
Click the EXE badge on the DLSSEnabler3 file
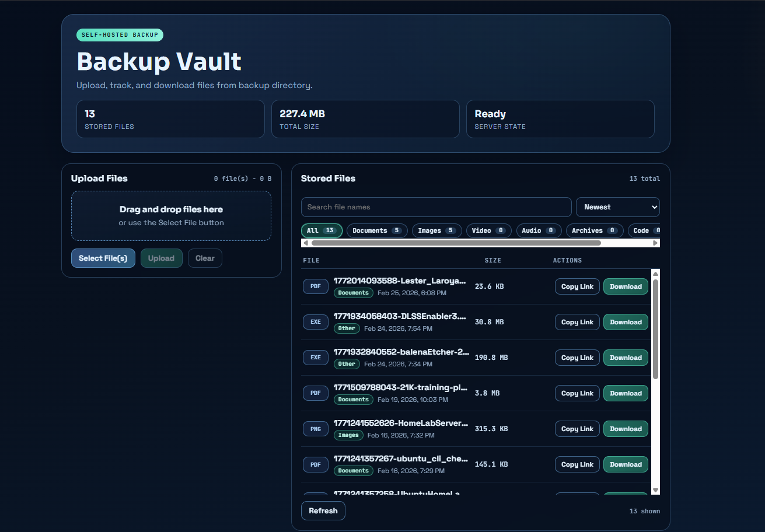pyautogui.click(x=315, y=321)
